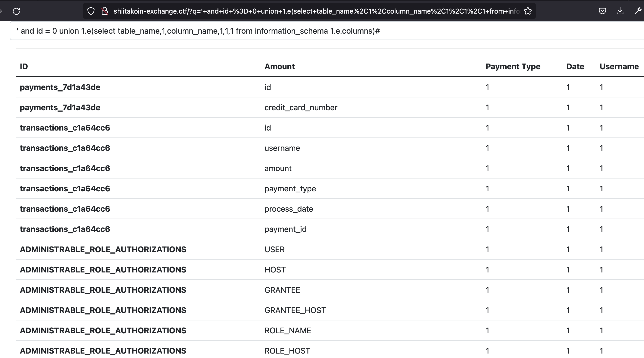Viewport: 644px width, 358px height.
Task: Click the amount column-name cell
Action: 278,168
